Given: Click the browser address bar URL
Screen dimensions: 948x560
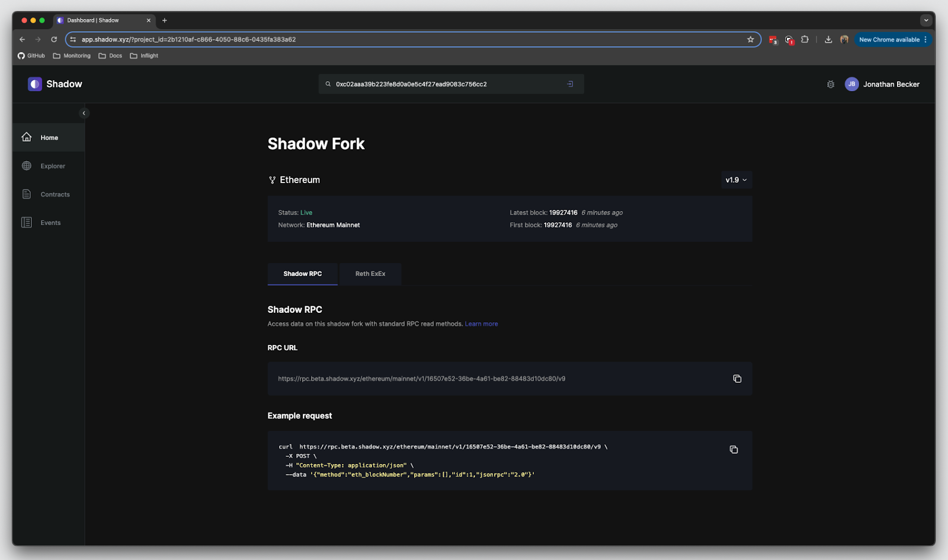Looking at the screenshot, I should pos(188,40).
